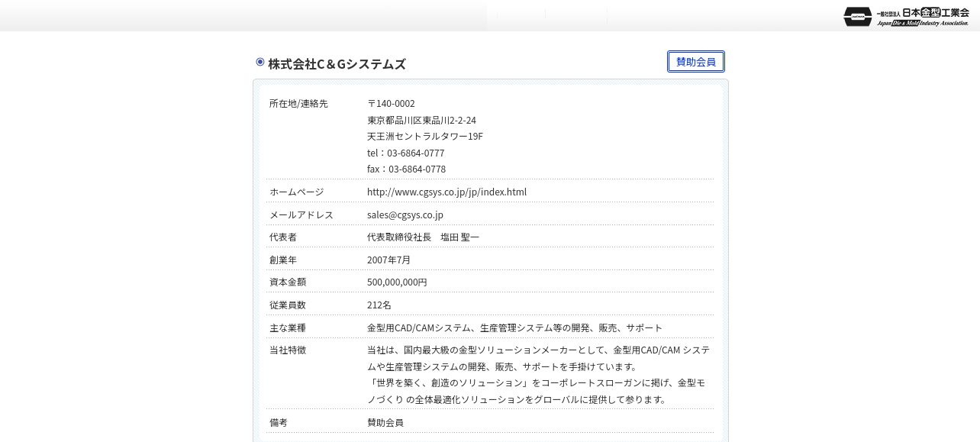
Task: Click the slogan line 「世界を築く、創造のソリューション」
Action: [x=449, y=382]
